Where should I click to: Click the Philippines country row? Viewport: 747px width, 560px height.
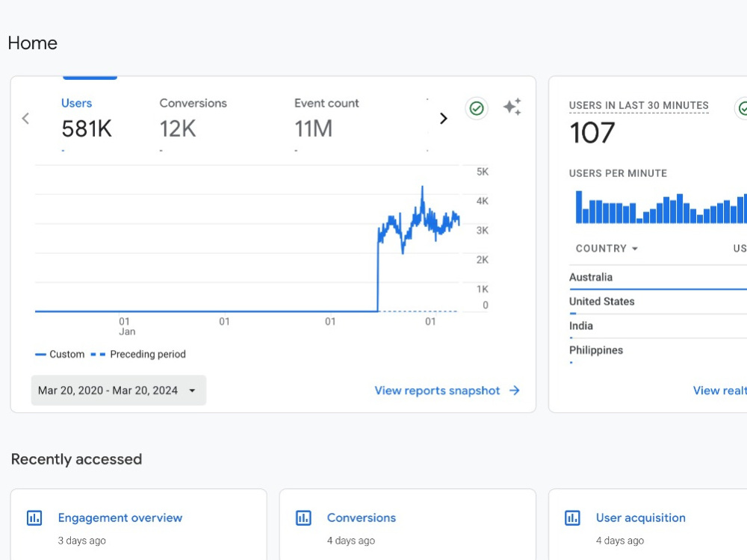(658, 351)
